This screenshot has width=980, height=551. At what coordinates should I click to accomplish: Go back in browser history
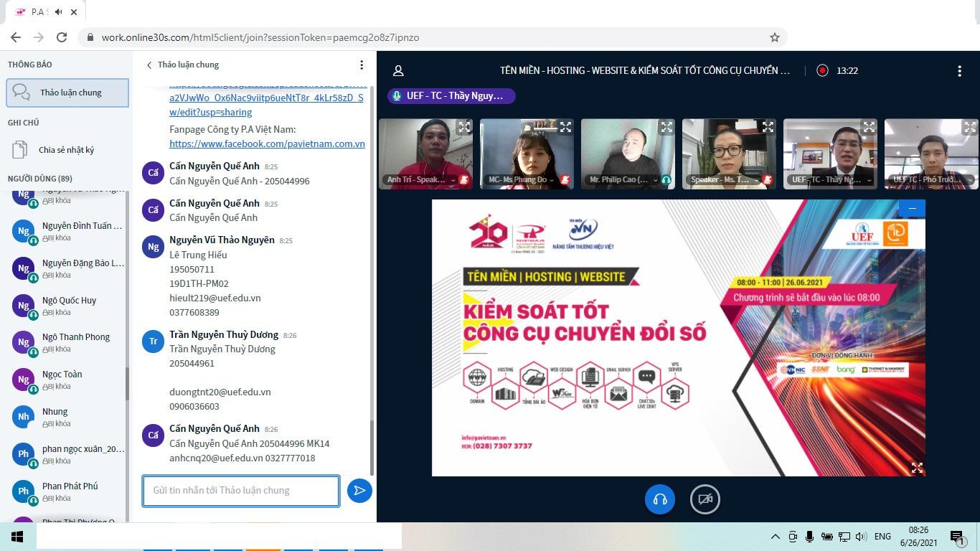click(16, 37)
